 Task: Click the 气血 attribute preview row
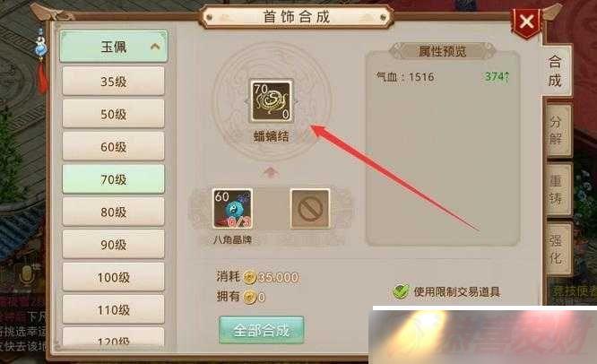point(443,77)
